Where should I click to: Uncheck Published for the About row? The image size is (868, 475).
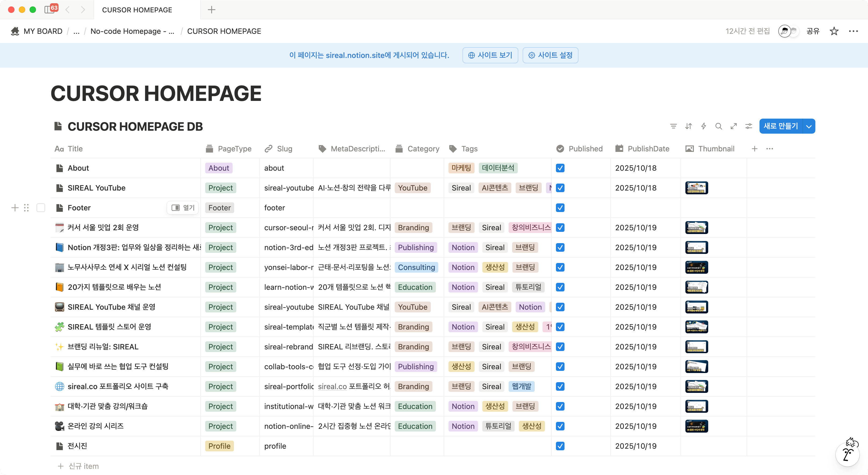click(560, 168)
